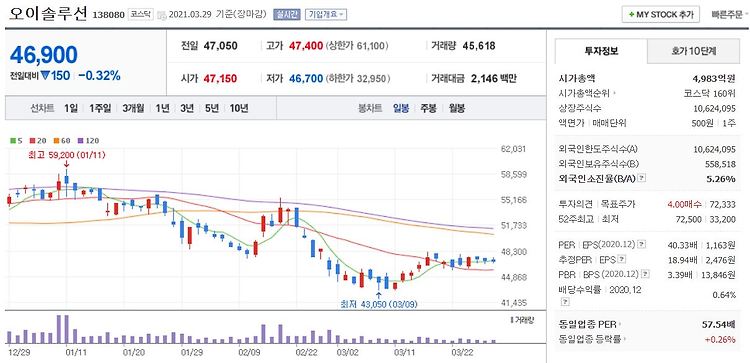Click the target price 72,333
Image resolution: width=750 pixels, height=363 pixels.
point(723,204)
